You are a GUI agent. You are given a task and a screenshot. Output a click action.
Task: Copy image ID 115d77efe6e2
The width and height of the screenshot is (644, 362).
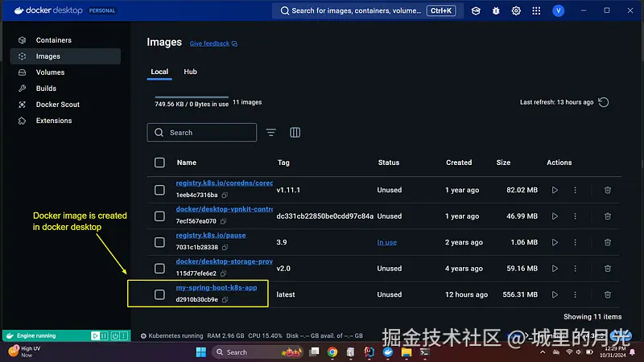(223, 274)
